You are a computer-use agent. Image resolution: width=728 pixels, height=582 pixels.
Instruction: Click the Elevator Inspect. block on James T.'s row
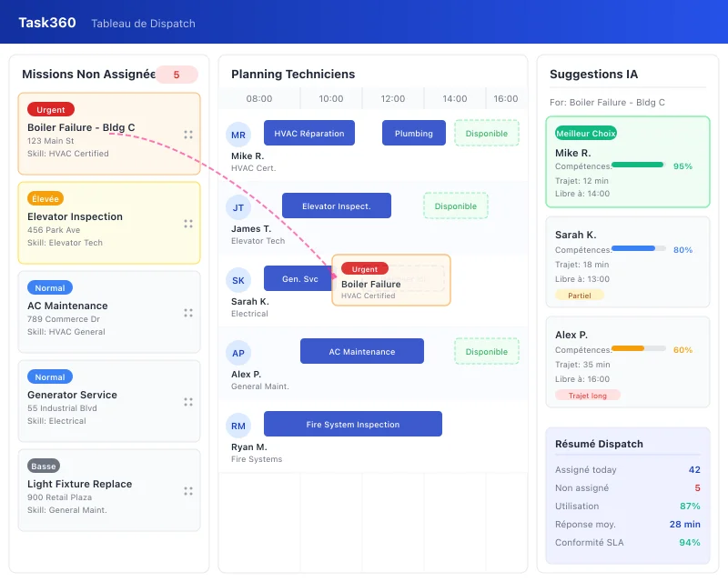337,206
